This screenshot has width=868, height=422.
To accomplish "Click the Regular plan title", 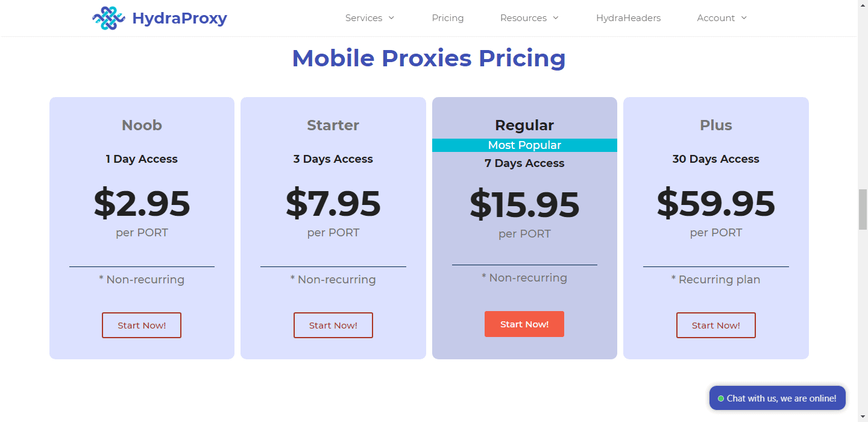I will [524, 125].
